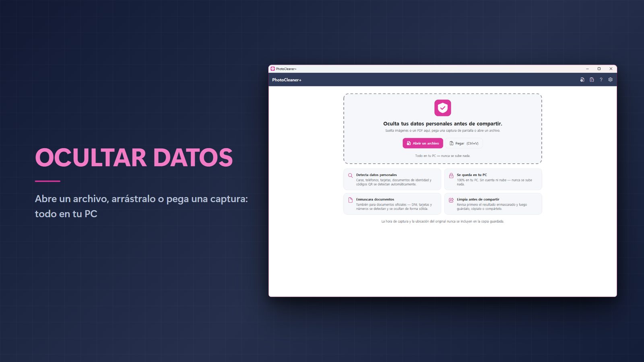Click the Abrir un archivo button
The image size is (644, 362).
pos(423,143)
